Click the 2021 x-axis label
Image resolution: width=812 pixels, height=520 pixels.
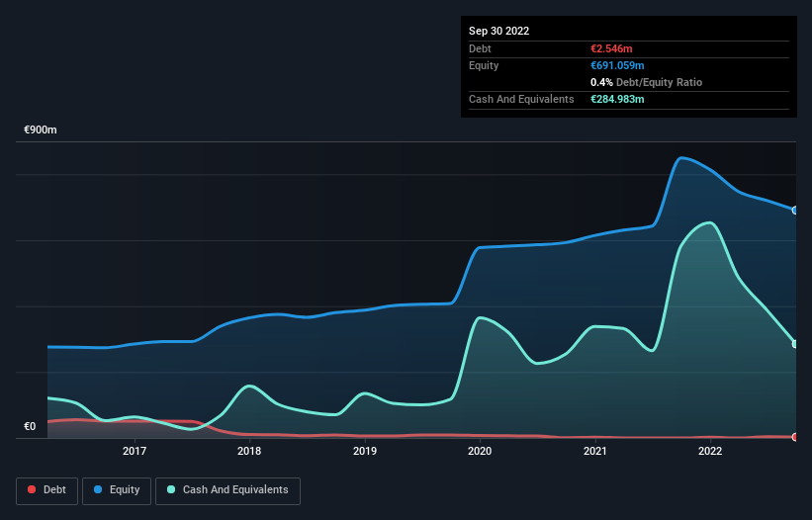point(595,451)
